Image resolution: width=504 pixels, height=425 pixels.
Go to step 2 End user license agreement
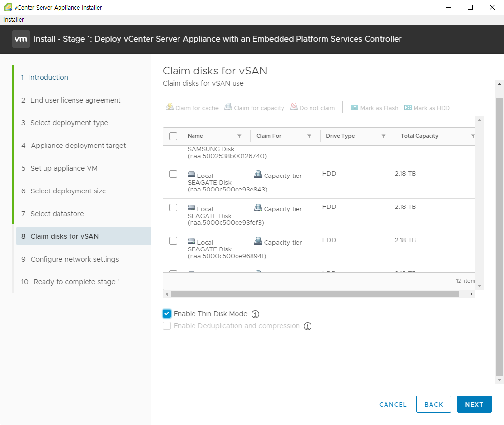[71, 100]
